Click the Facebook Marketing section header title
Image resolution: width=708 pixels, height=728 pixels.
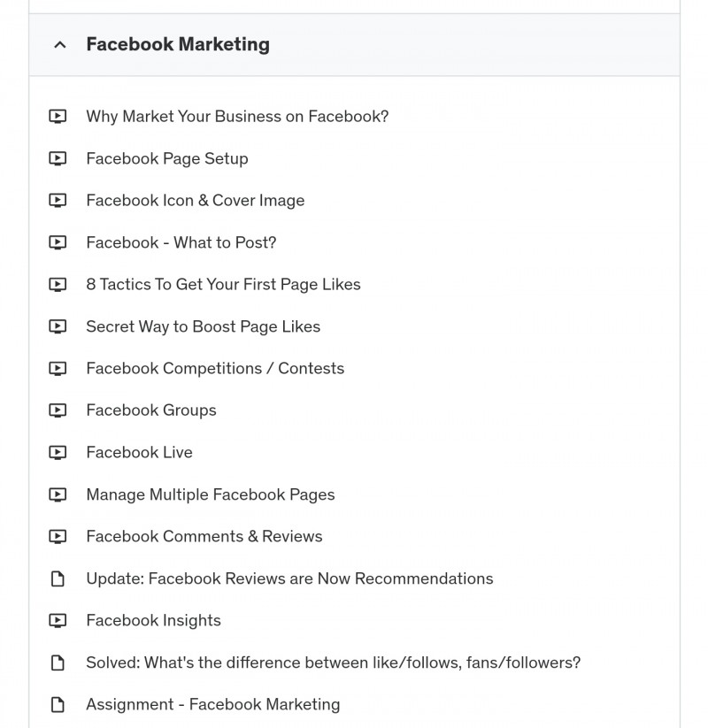178,44
